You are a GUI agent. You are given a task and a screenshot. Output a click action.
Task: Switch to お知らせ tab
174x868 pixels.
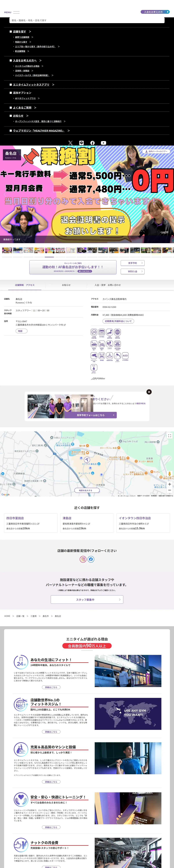pos(66,285)
